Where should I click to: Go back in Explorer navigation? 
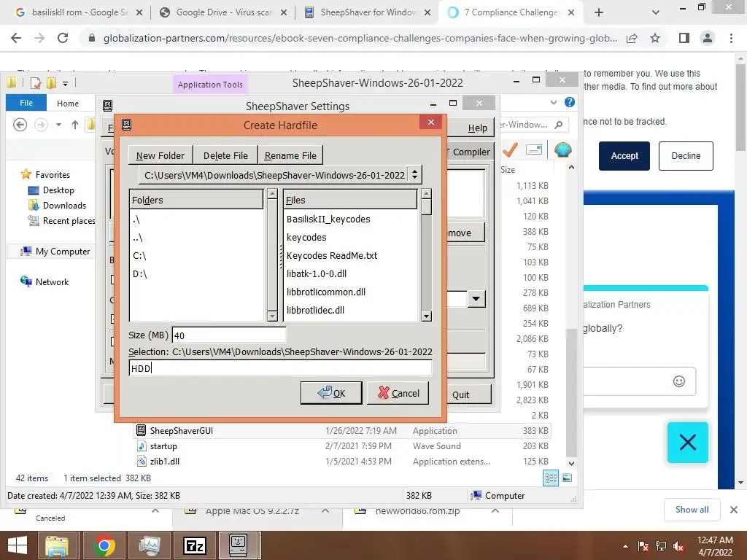[20, 125]
